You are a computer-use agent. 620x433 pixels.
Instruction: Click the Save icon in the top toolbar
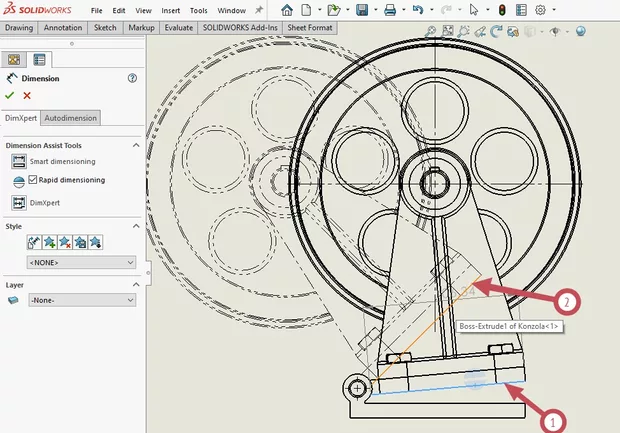[x=362, y=10]
